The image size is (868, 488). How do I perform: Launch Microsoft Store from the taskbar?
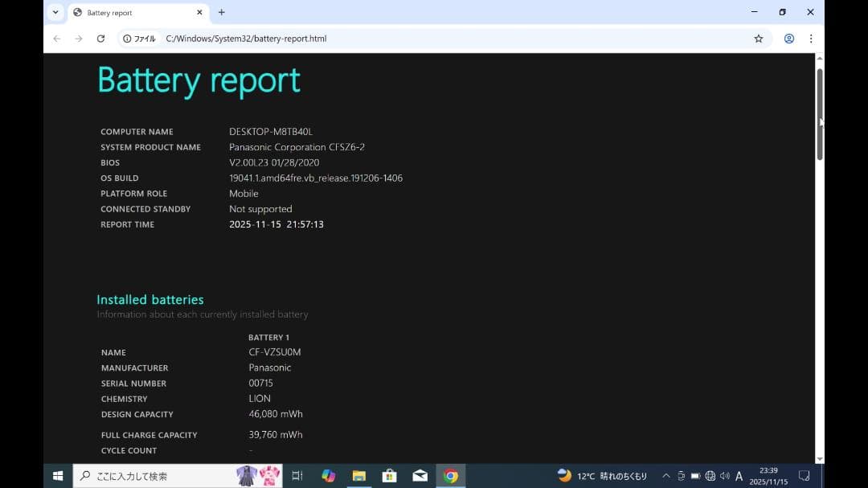coord(389,476)
